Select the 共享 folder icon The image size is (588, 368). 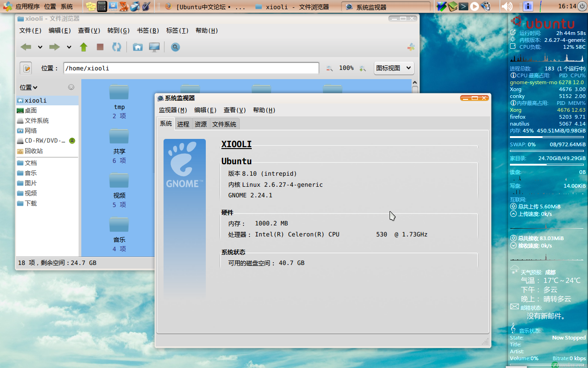point(119,136)
